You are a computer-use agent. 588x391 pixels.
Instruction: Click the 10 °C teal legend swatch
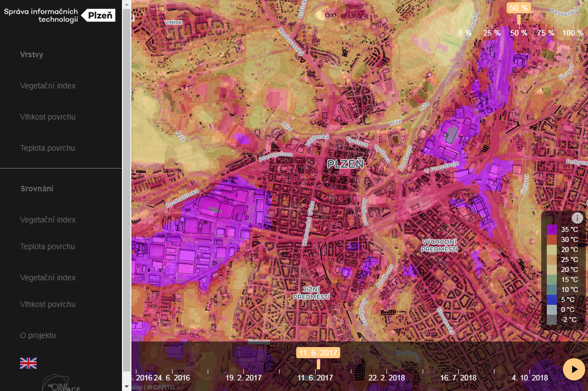click(552, 290)
